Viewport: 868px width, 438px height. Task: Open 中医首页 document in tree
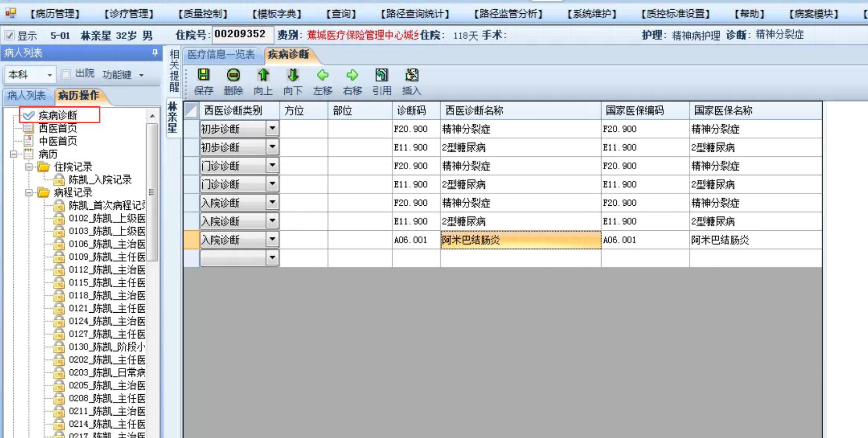(x=58, y=141)
